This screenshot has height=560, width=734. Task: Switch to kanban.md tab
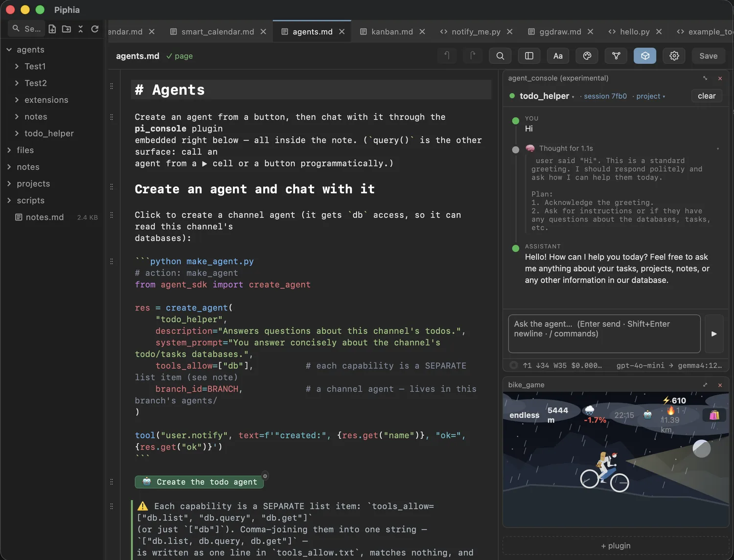coord(392,32)
